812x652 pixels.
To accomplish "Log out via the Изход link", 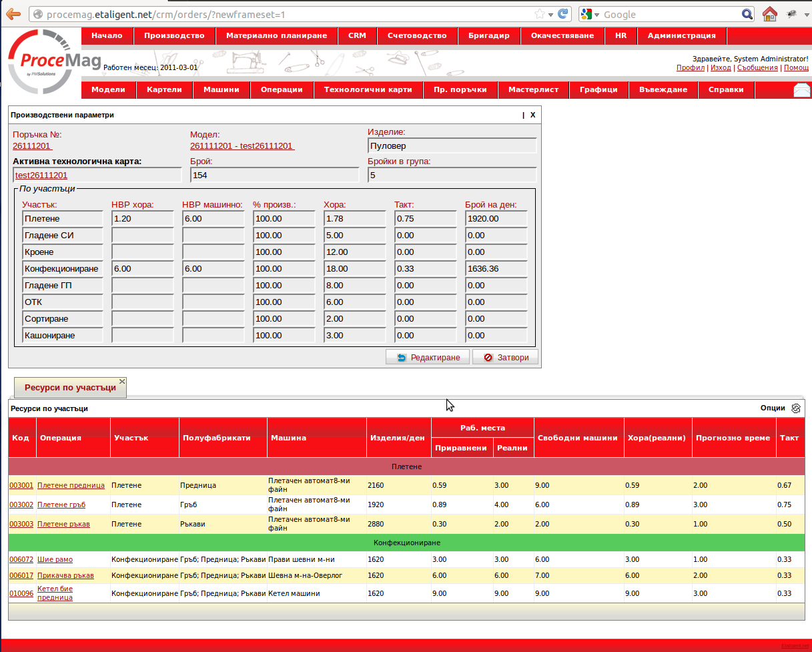I will 721,67.
